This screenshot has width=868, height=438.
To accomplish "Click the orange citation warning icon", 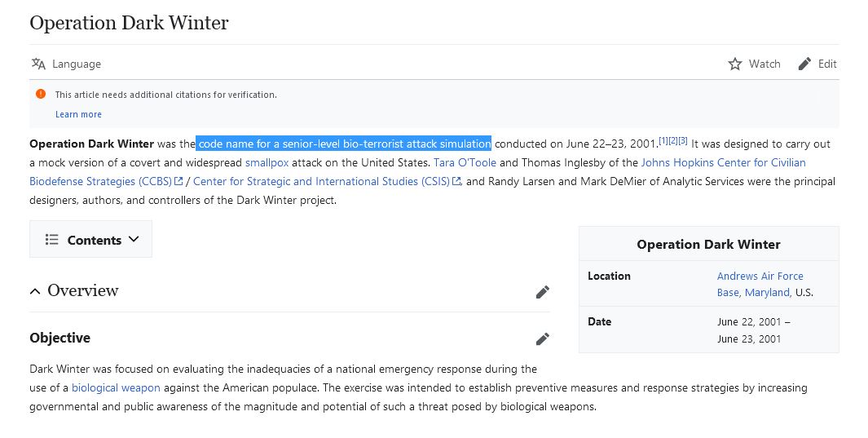I will point(41,94).
